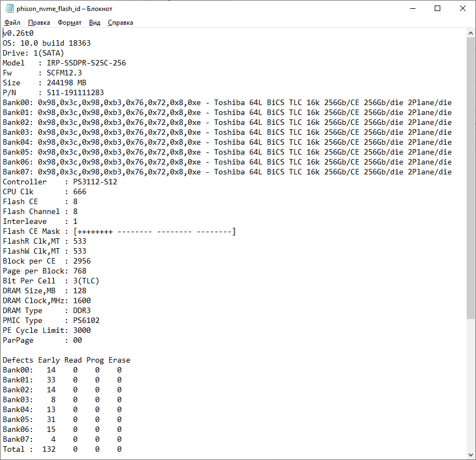Click the Bank07 flash ID line
This screenshot has height=460, width=476.
(227, 172)
